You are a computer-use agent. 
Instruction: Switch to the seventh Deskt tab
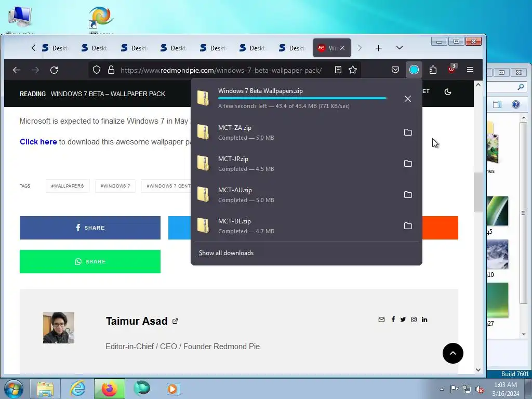coord(291,48)
